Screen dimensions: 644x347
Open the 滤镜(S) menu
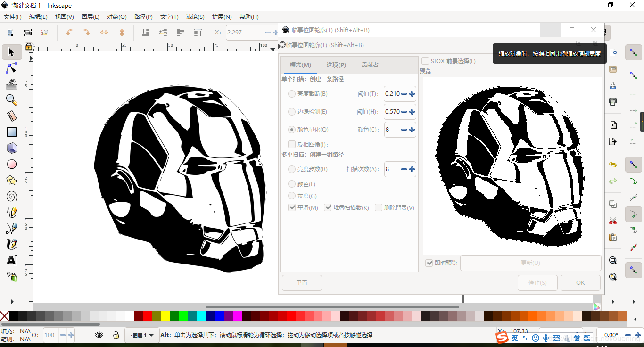195,17
